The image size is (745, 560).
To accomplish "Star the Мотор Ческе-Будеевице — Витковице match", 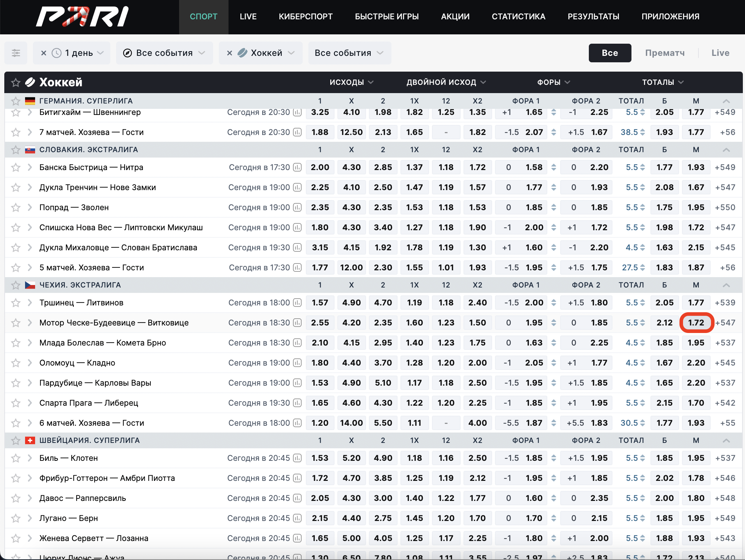I will (x=16, y=323).
